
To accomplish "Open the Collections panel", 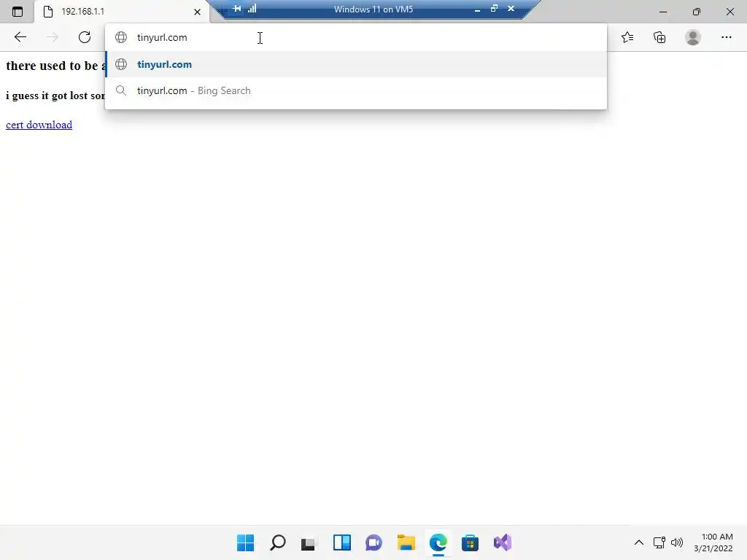I will [x=659, y=37].
